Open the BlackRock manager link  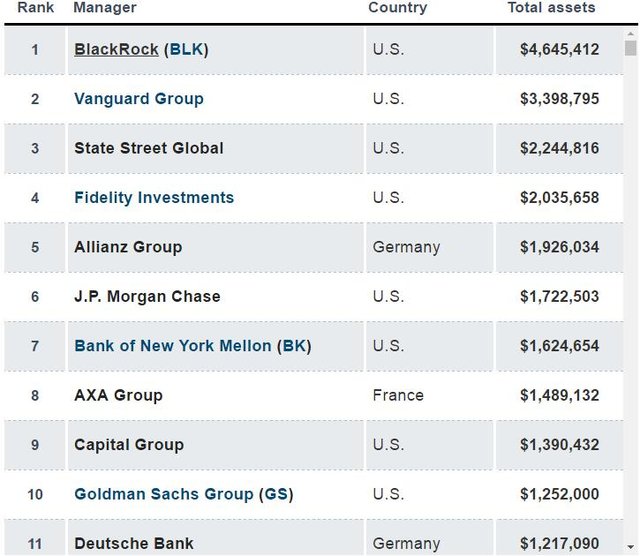click(x=116, y=49)
